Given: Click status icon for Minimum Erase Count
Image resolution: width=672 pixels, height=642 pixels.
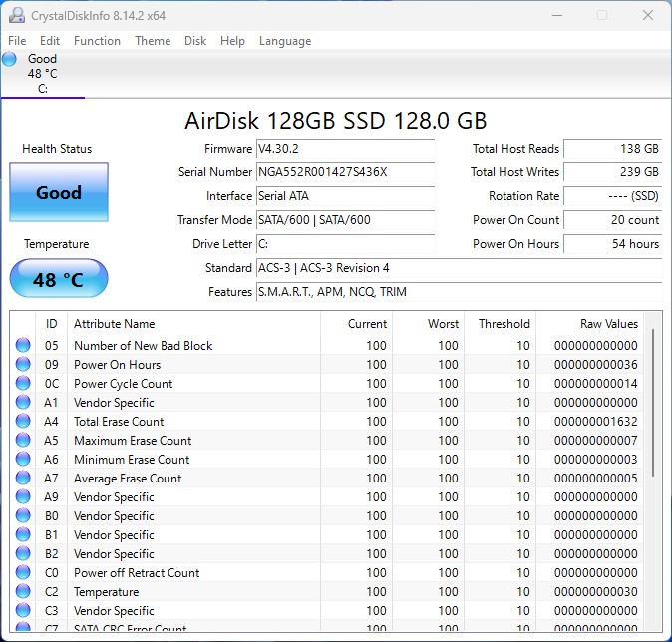Looking at the screenshot, I should 23,459.
